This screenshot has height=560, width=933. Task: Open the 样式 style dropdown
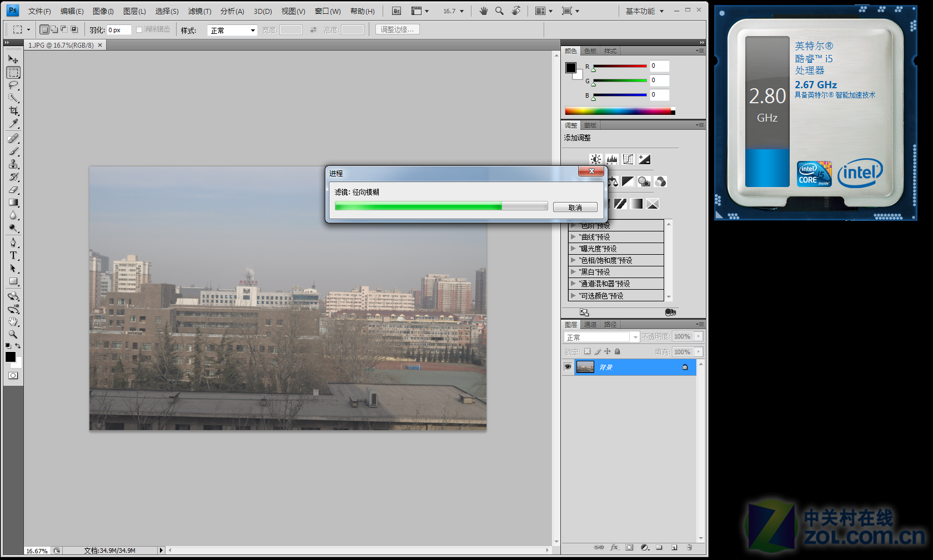232,30
